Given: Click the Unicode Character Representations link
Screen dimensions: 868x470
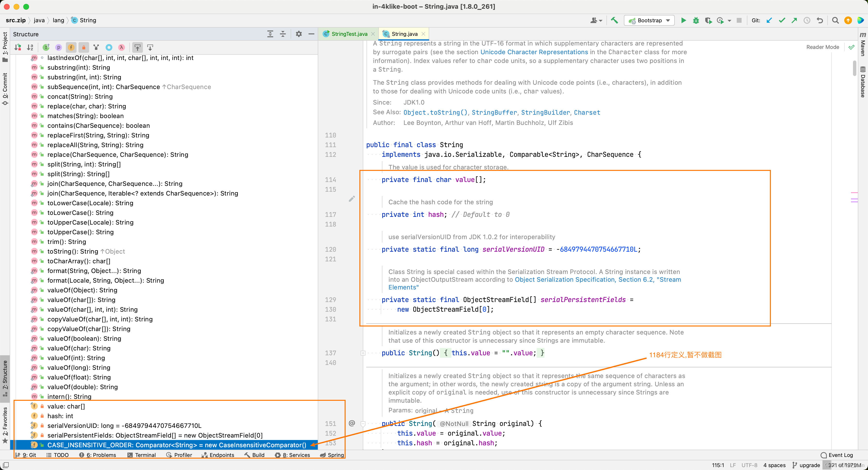Looking at the screenshot, I should (x=534, y=52).
